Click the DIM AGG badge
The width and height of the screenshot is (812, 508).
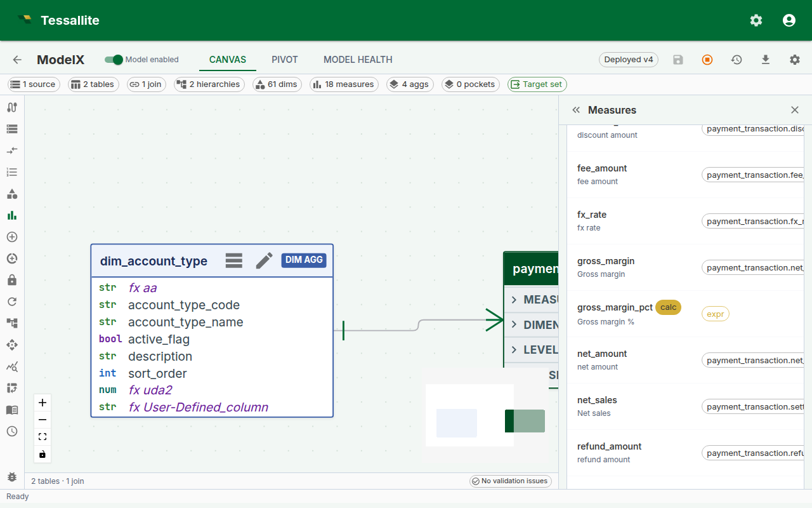coord(304,260)
